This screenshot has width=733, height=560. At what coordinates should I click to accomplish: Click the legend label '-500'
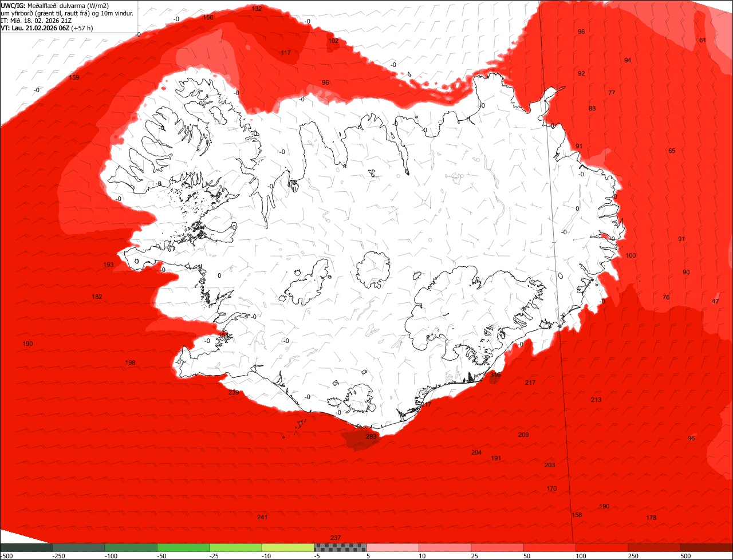point(7,556)
